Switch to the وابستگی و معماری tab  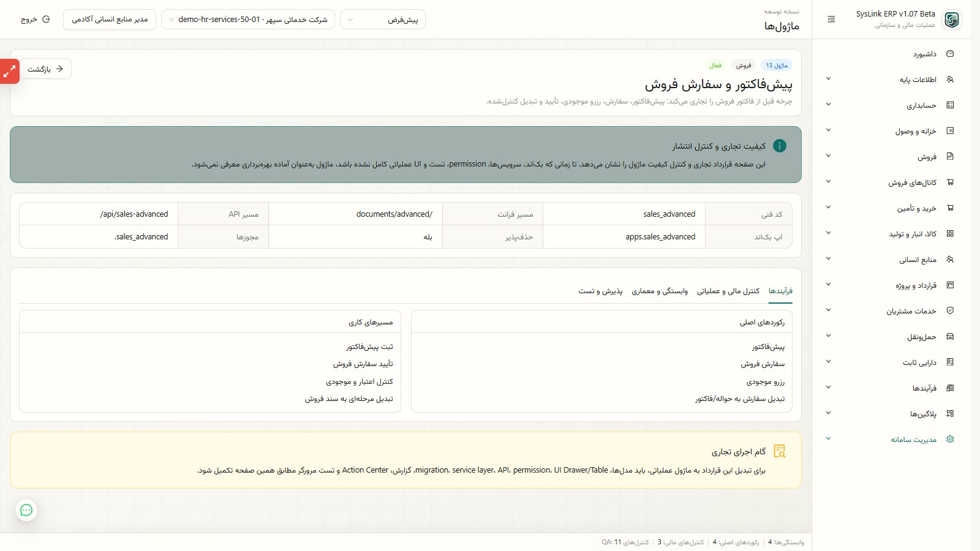pyautogui.click(x=660, y=291)
